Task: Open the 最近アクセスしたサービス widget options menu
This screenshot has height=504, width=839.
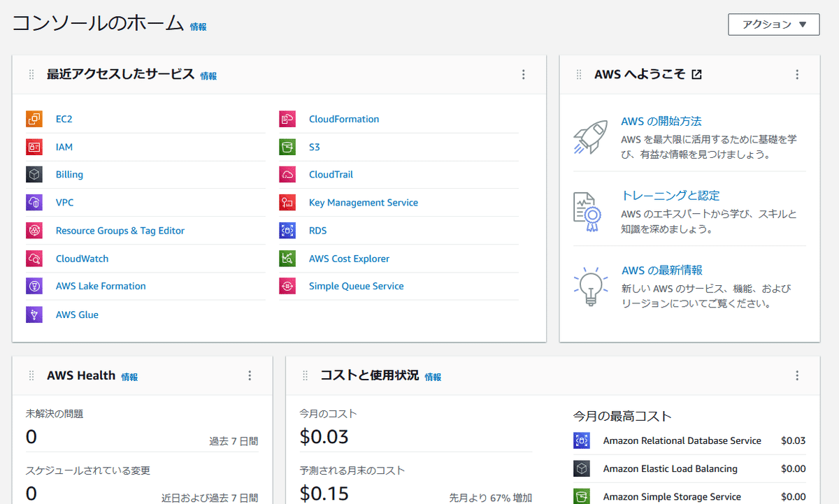Action: [524, 75]
